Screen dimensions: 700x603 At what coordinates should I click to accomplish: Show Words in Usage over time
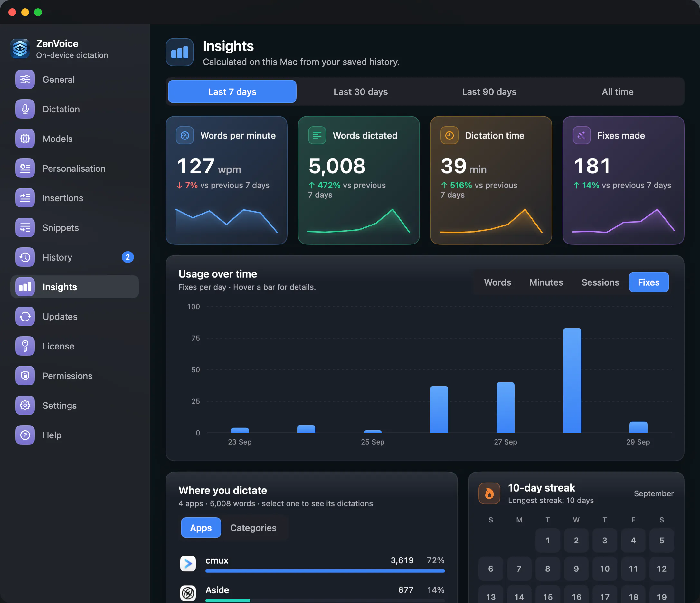click(x=497, y=282)
